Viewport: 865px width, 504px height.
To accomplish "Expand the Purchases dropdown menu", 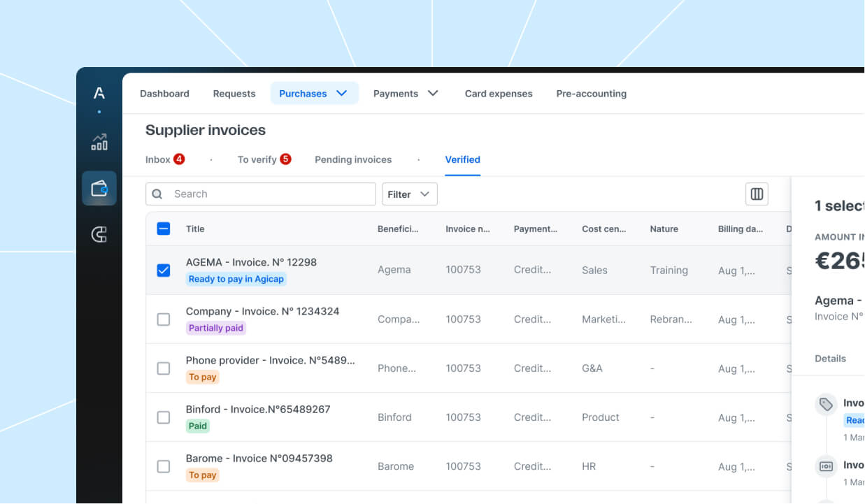I will tap(315, 93).
